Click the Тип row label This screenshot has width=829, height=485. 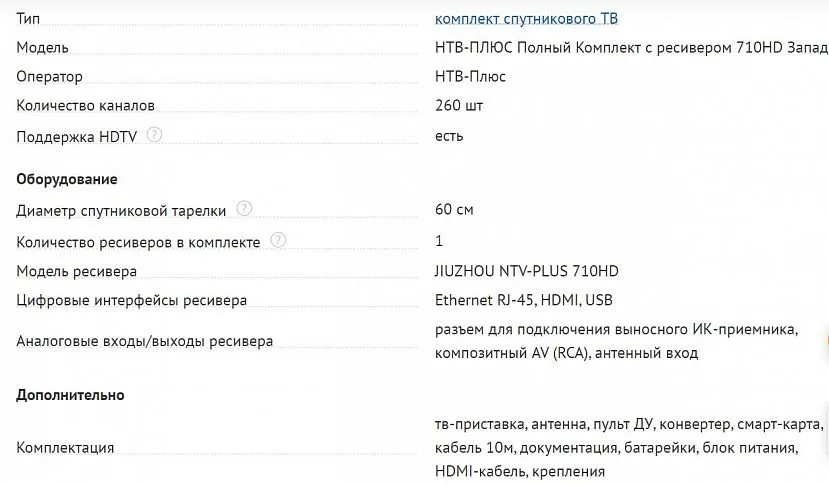point(29,19)
